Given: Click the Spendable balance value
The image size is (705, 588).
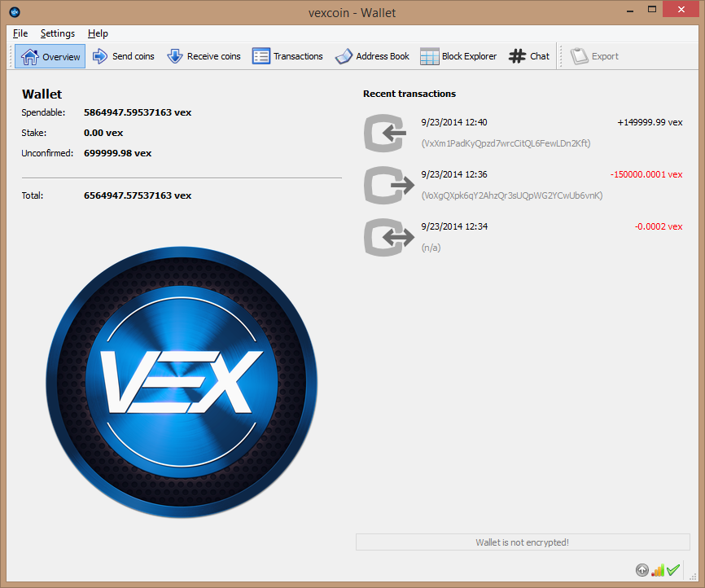Looking at the screenshot, I should click(138, 112).
